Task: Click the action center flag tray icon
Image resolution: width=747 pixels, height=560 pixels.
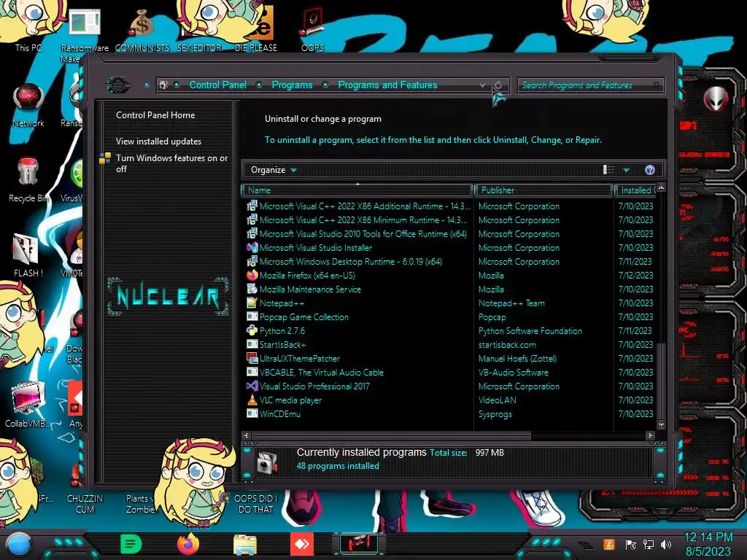Action: point(631,545)
